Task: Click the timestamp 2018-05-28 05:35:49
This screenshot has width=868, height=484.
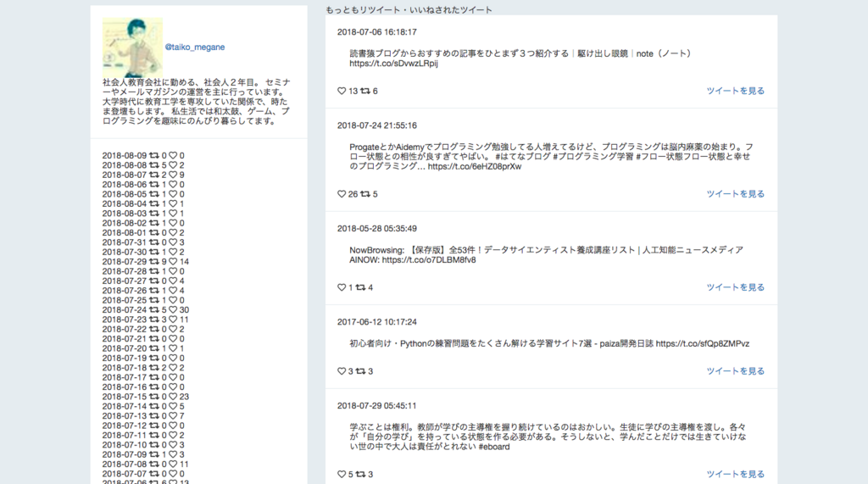Action: (377, 229)
